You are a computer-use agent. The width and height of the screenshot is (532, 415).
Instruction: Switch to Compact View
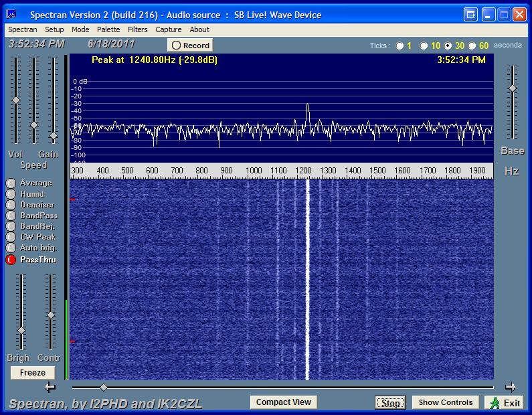pyautogui.click(x=283, y=402)
